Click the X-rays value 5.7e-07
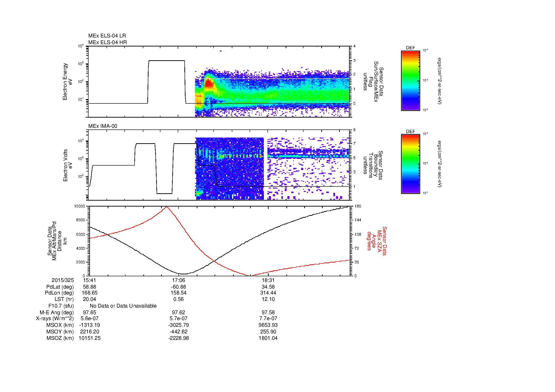This screenshot has width=555, height=392. 178,319
